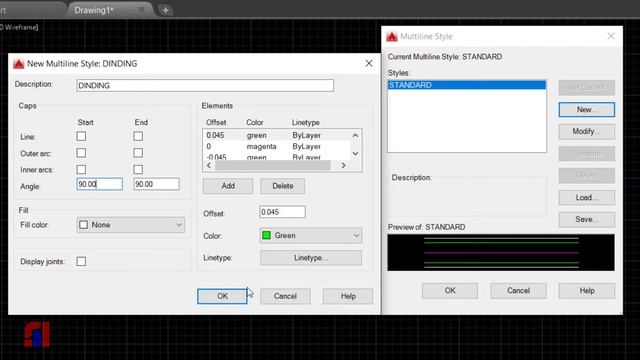The width and height of the screenshot is (640, 360).
Task: Check the Inner arcs end checkbox
Action: [138, 169]
